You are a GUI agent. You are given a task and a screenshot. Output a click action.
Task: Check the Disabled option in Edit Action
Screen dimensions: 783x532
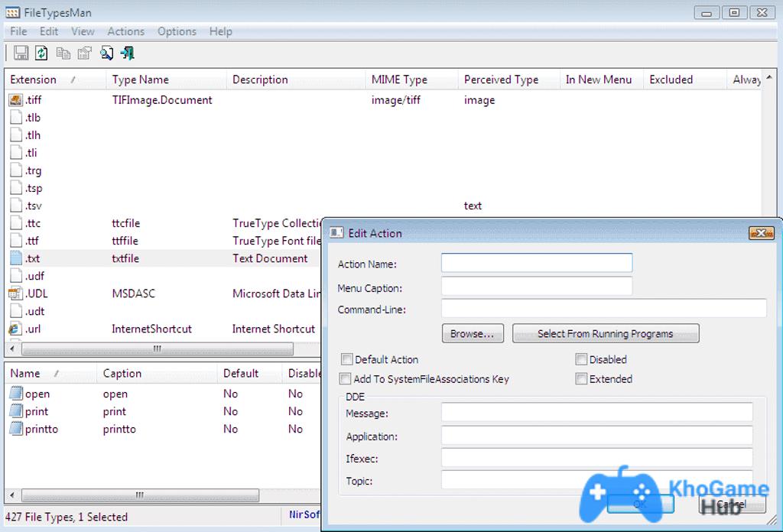coord(581,359)
